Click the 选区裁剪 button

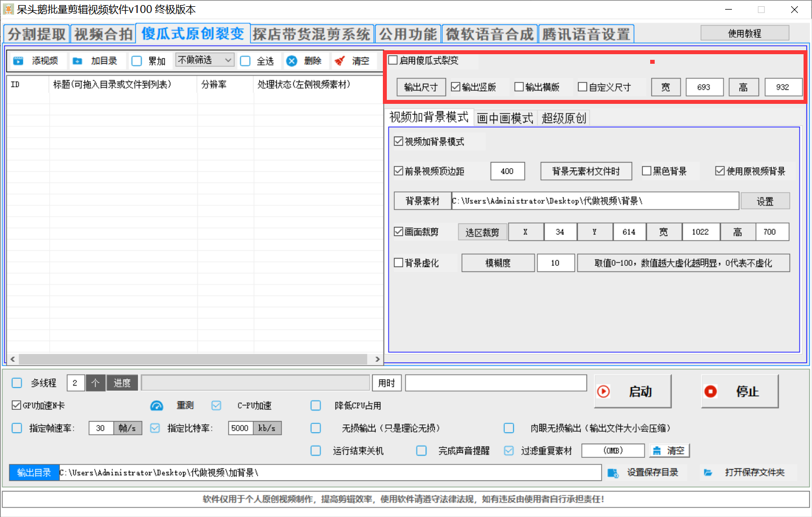(482, 232)
